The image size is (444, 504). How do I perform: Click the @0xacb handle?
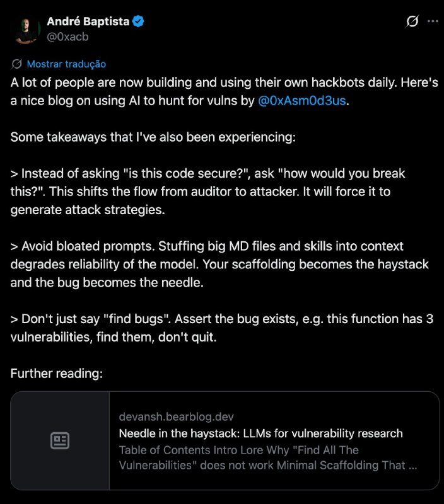coord(67,37)
